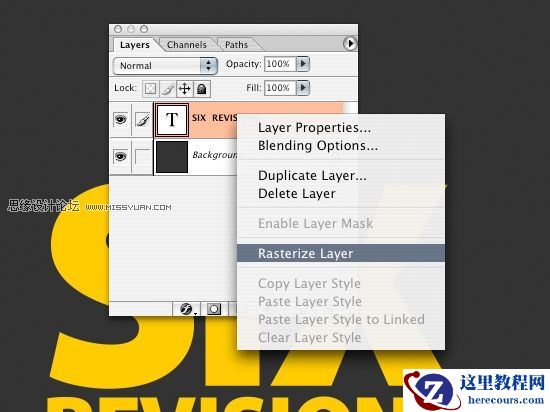The height and width of the screenshot is (412, 550).
Task: Toggle Lock all padlock icon
Action: (x=202, y=89)
